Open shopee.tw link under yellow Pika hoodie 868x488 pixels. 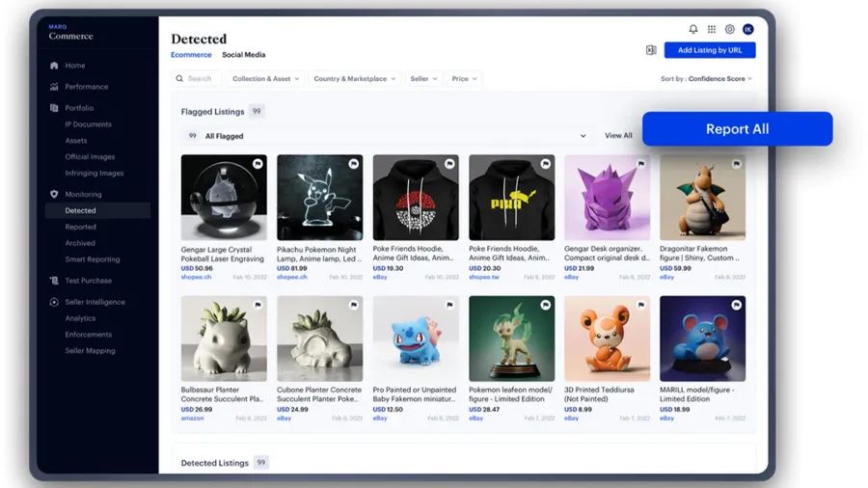tap(484, 277)
